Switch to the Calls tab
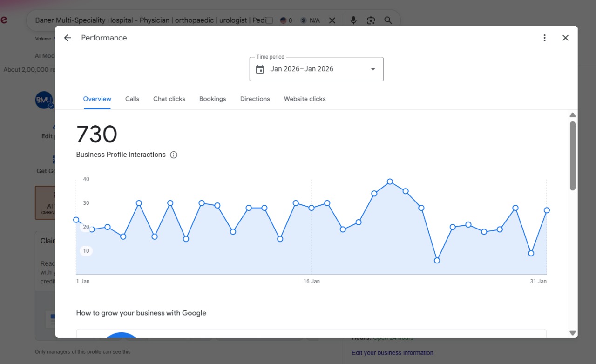This screenshot has width=596, height=364. [132, 99]
